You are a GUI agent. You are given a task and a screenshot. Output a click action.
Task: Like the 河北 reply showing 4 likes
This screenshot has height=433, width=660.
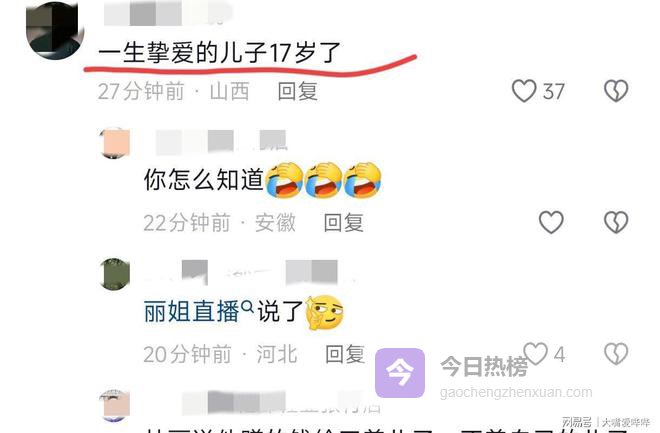point(535,353)
